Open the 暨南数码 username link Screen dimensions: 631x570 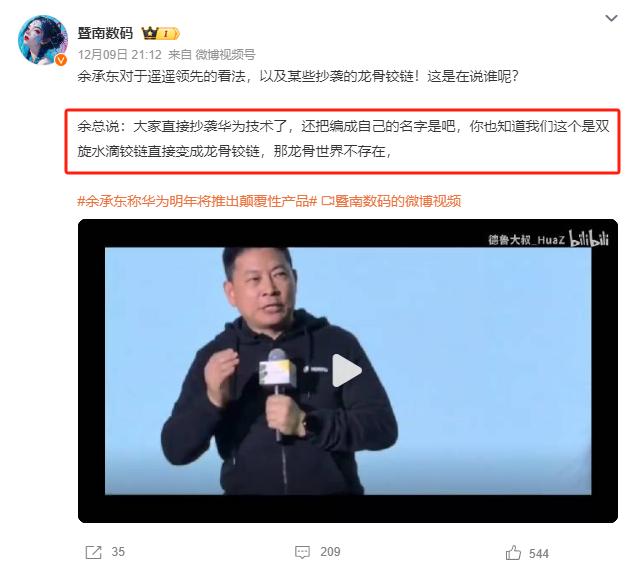point(105,33)
